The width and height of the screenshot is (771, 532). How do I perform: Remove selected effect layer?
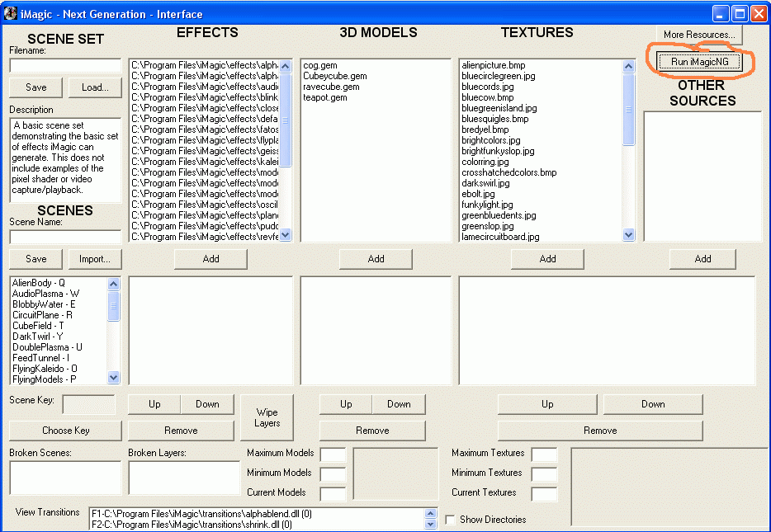(181, 431)
